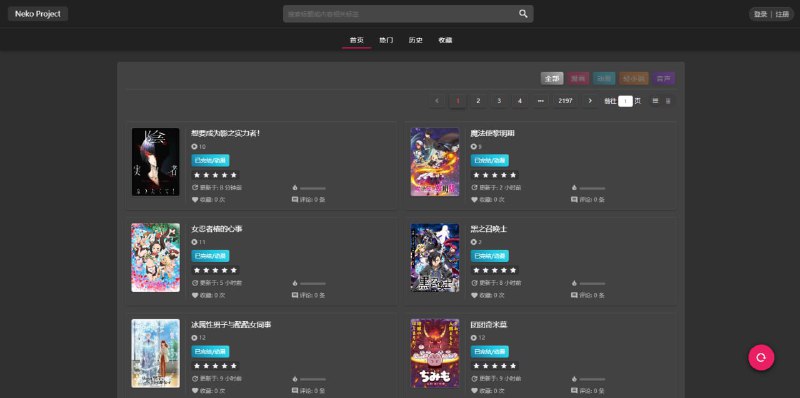Switch to compact list view icon
Screen dimensions: 800x398
coord(668,101)
